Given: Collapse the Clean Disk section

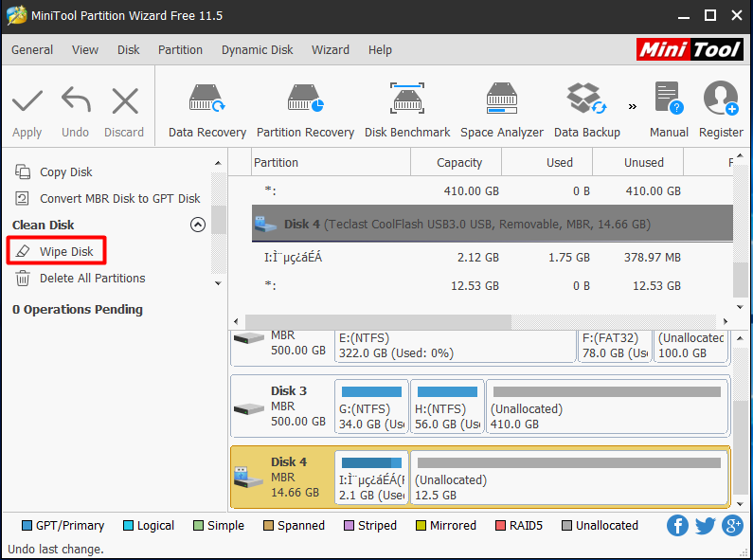Looking at the screenshot, I should pos(198,225).
